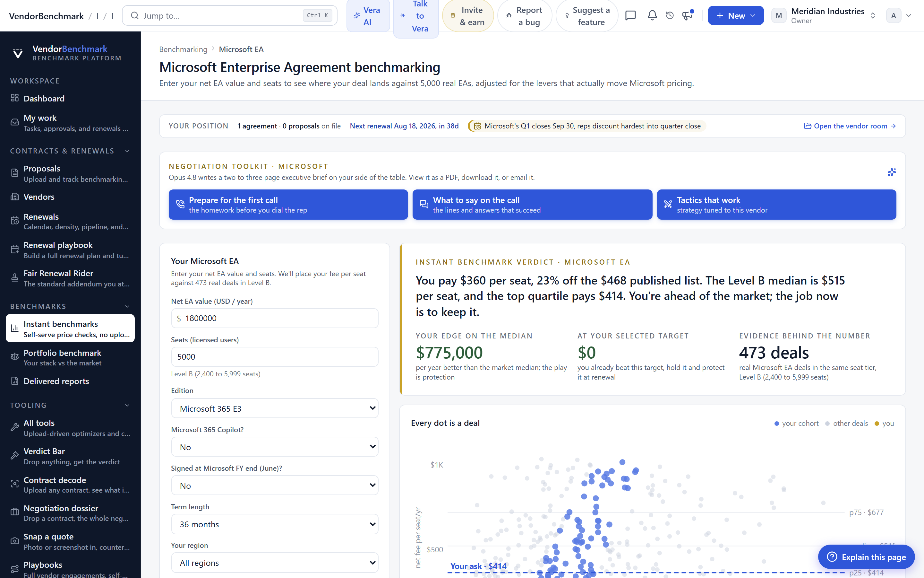Click the Explain this page button

click(866, 557)
